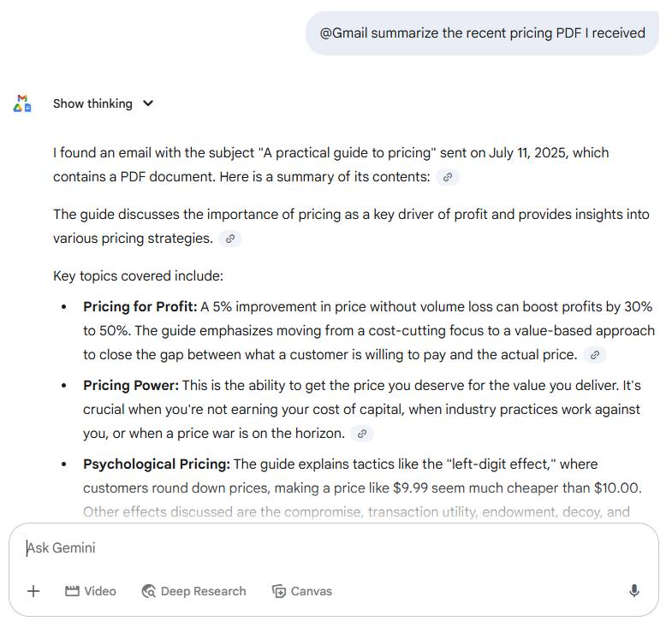Click the @Gmail prompt message bubble
The image size is (672, 627).
(482, 33)
